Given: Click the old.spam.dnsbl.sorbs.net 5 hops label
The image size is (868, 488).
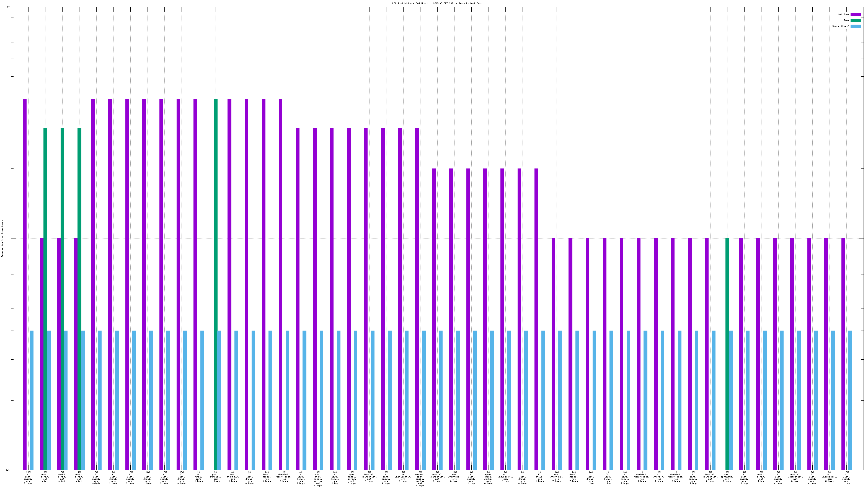Looking at the screenshot, I should (x=318, y=479).
